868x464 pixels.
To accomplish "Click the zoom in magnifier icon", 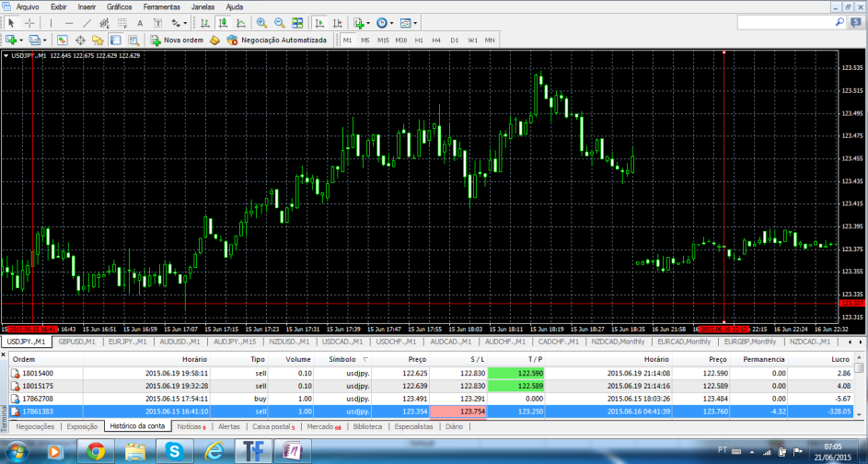I will coord(262,22).
